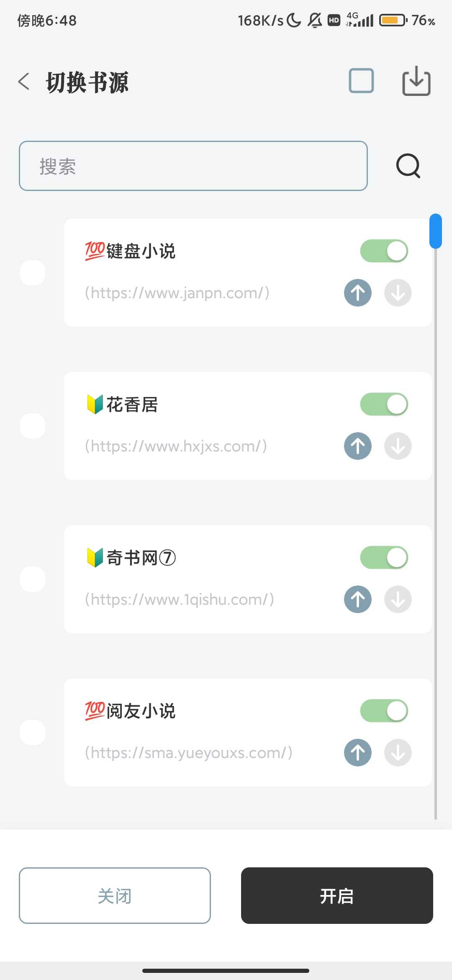Screen dimensions: 452x980
Task: Move 花香居 source down
Action: tap(398, 446)
